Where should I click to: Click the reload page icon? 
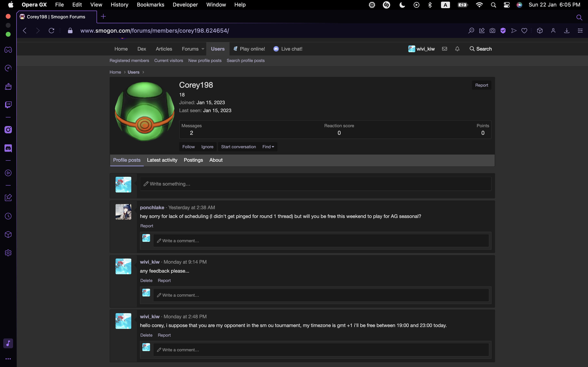(51, 31)
